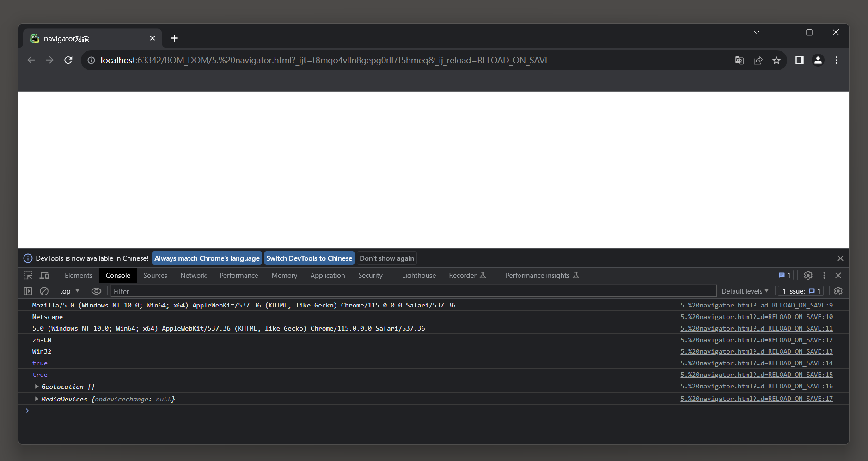Click the info icon in language infobar
The image size is (868, 461).
click(28, 258)
